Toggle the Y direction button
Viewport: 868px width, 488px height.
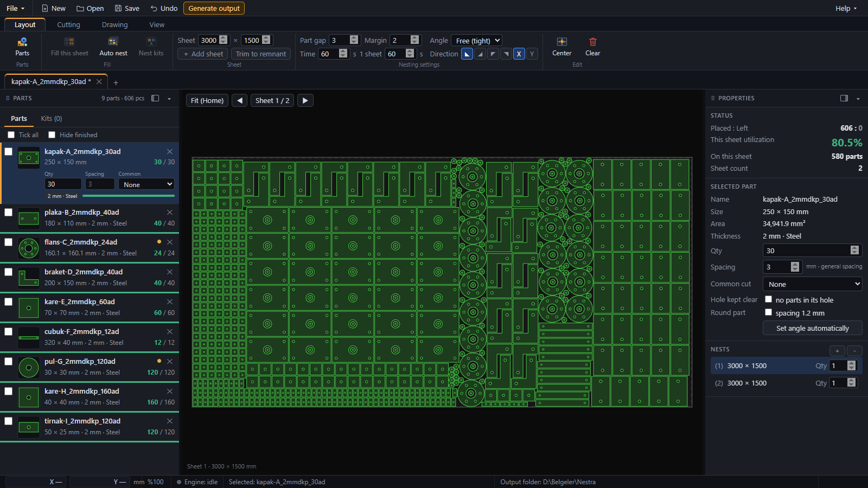532,54
